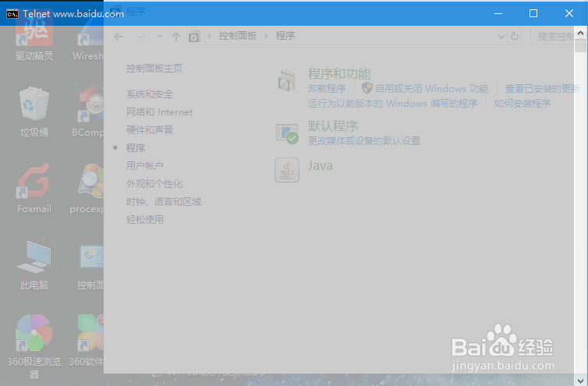
Task: Click the 查看已安装的更新 link
Action: tap(543, 89)
